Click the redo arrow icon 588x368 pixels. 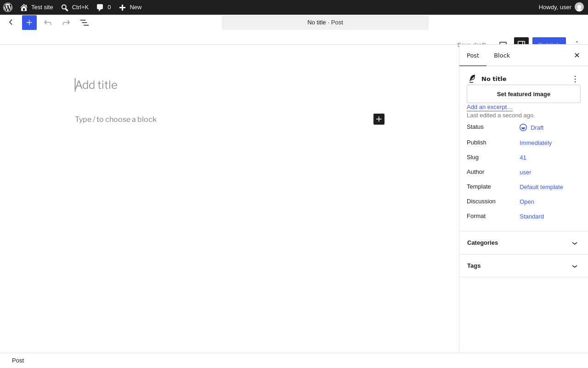66,23
